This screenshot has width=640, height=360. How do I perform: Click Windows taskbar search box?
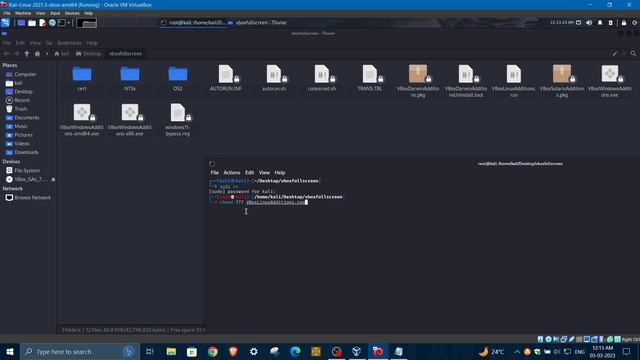click(x=80, y=351)
